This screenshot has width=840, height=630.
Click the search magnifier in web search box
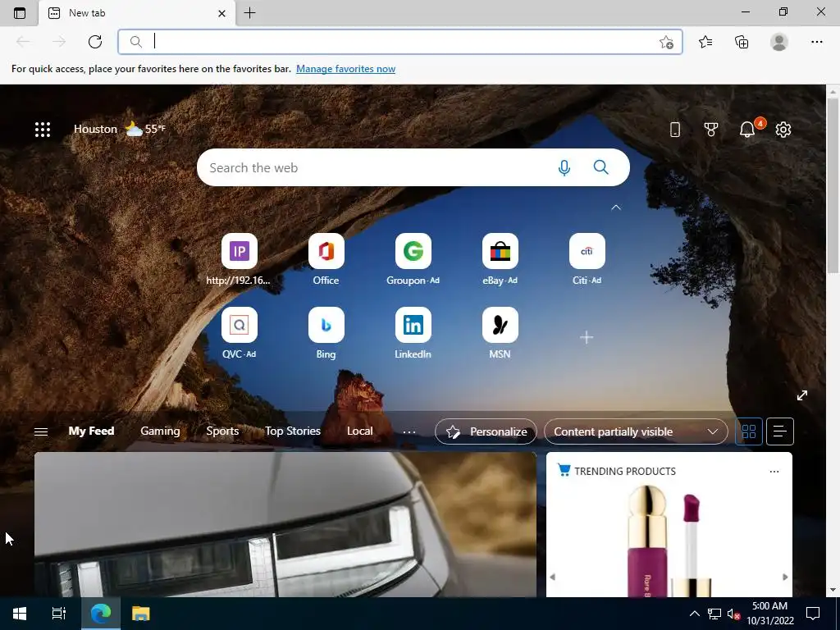click(x=601, y=167)
